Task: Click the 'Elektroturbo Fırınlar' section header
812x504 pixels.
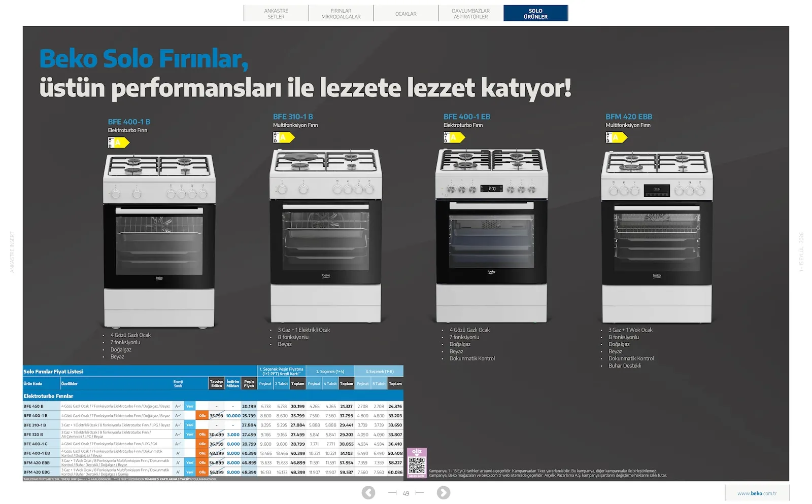Action: (x=48, y=396)
